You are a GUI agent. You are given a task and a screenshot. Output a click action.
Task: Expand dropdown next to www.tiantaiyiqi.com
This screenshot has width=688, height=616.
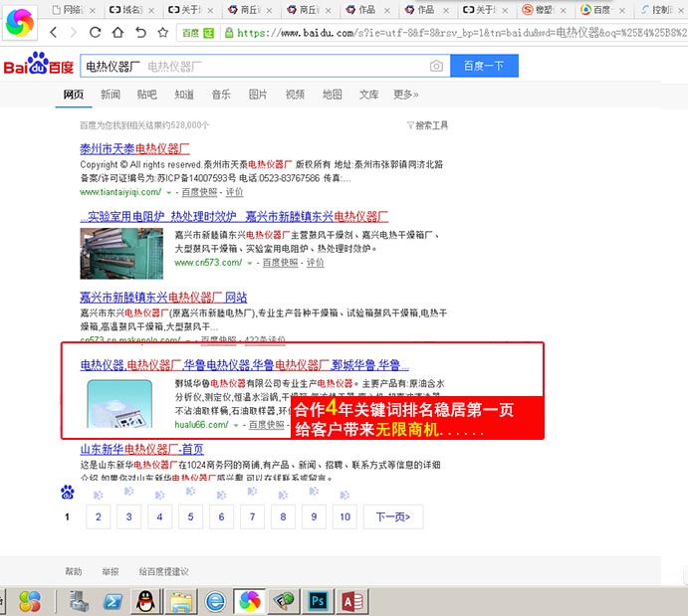coord(169,192)
